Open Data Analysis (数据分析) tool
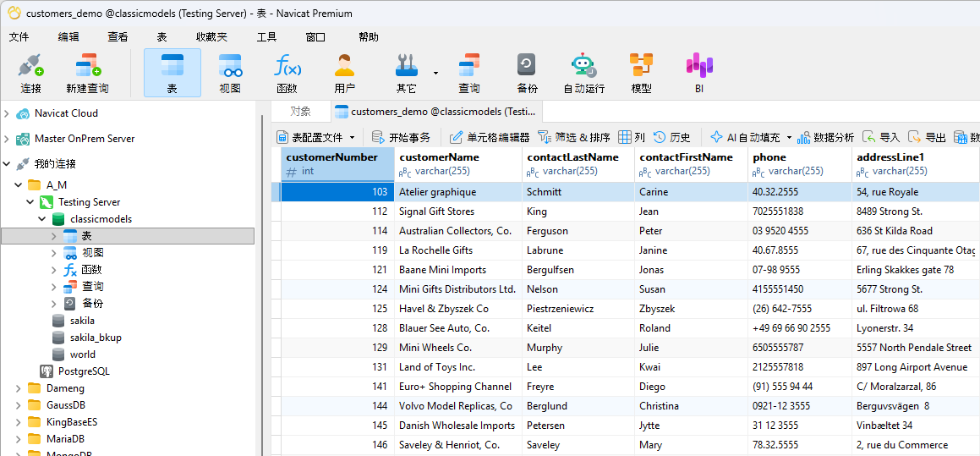This screenshot has height=456, width=980. [825, 137]
